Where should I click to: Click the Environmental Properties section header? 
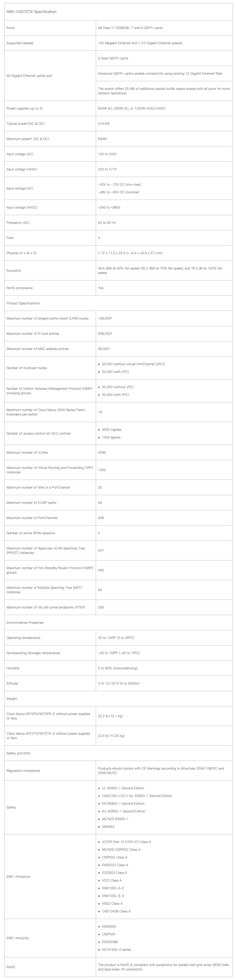(x=25, y=622)
